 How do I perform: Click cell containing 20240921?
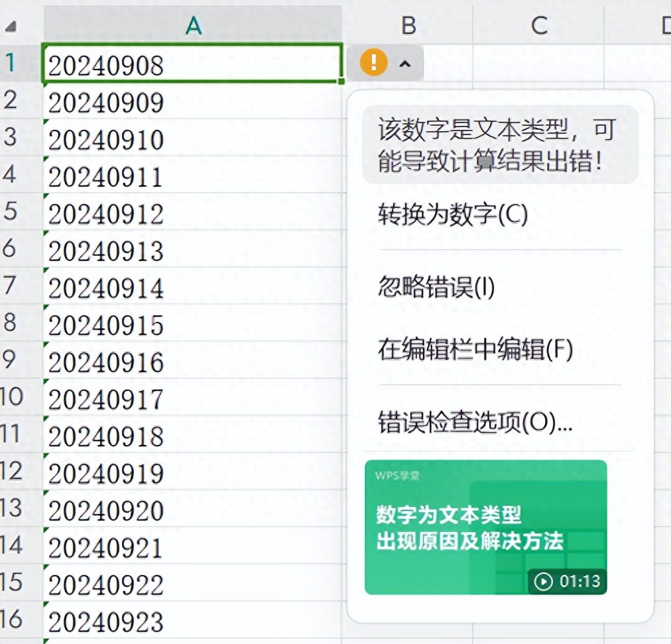pos(192,545)
